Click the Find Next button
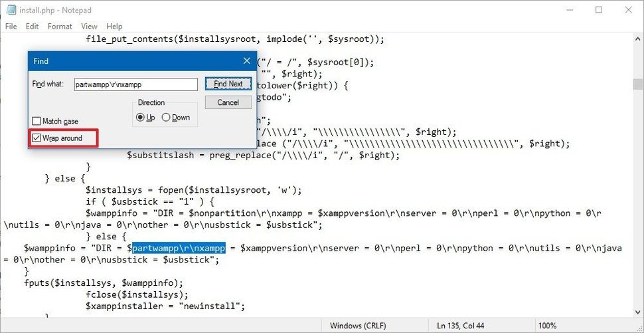644x333 pixels. pyautogui.click(x=228, y=84)
